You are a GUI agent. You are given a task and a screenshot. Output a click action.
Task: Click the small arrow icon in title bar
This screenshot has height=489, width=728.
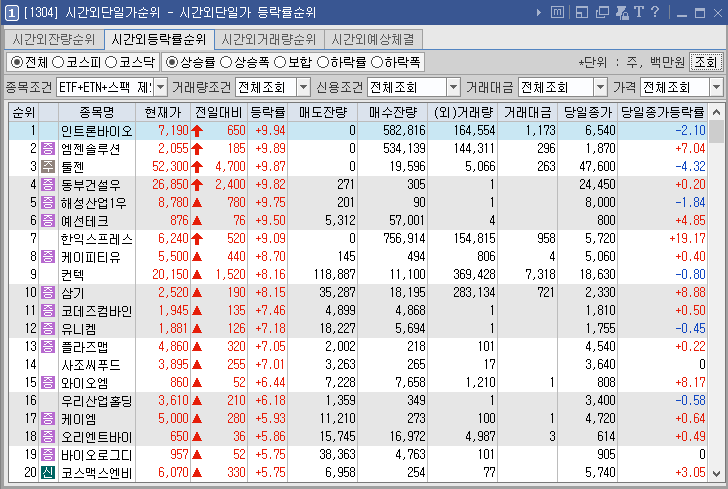click(539, 13)
